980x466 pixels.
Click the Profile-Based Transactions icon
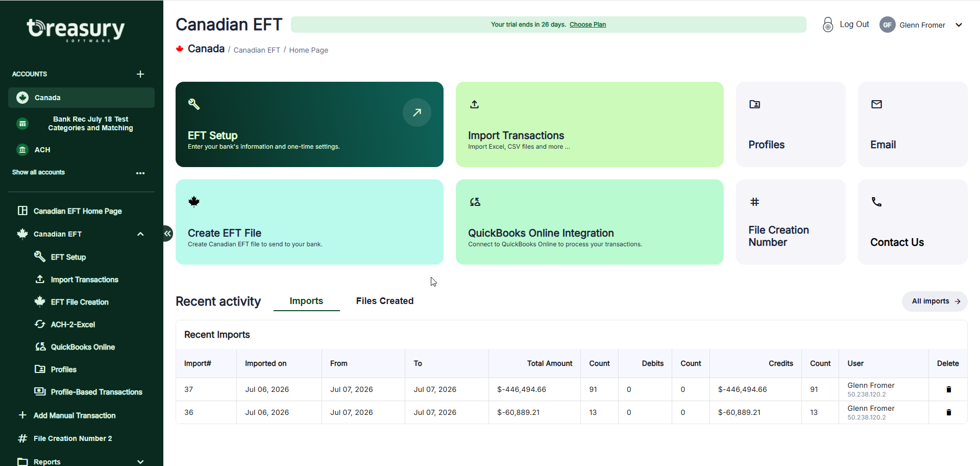[x=40, y=391]
